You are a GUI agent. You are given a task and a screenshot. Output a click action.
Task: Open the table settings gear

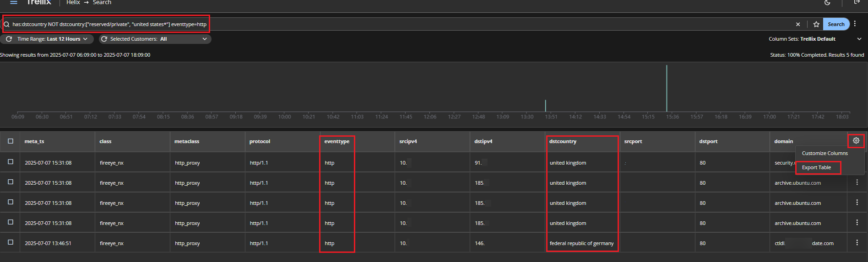[x=856, y=141]
